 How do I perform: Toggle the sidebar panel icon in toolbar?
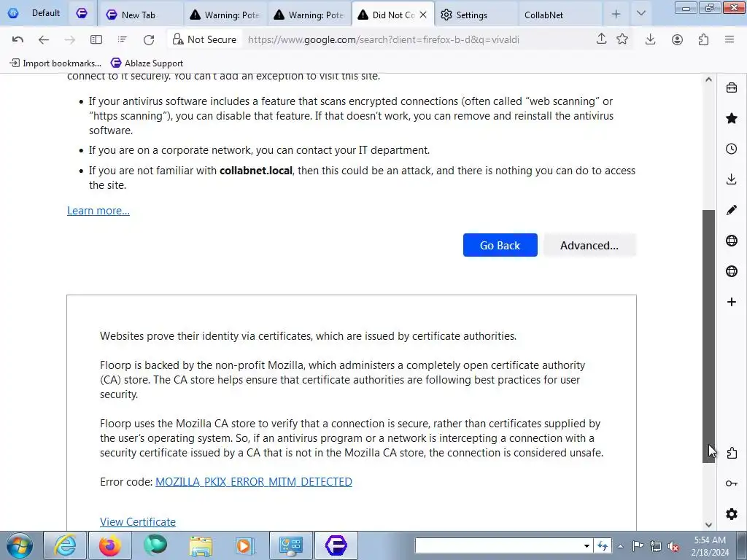(96, 39)
